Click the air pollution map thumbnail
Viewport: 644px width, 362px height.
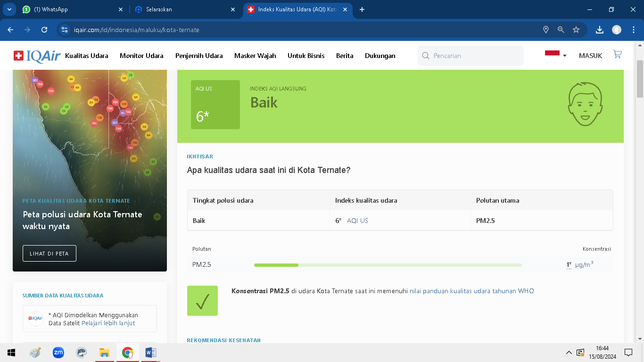tap(90, 171)
